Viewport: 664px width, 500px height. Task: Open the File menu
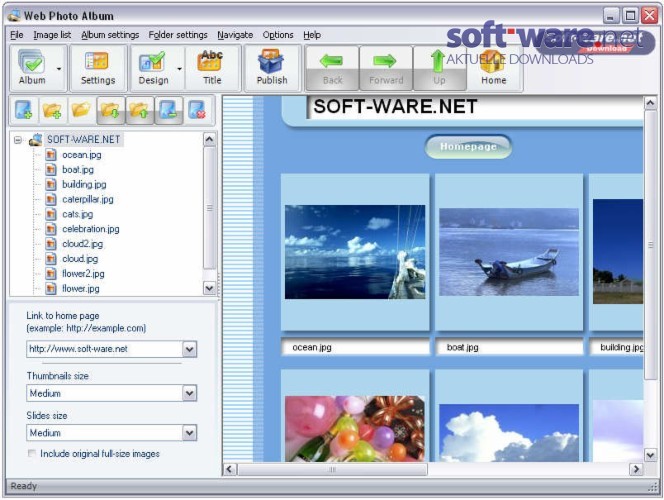pos(17,35)
